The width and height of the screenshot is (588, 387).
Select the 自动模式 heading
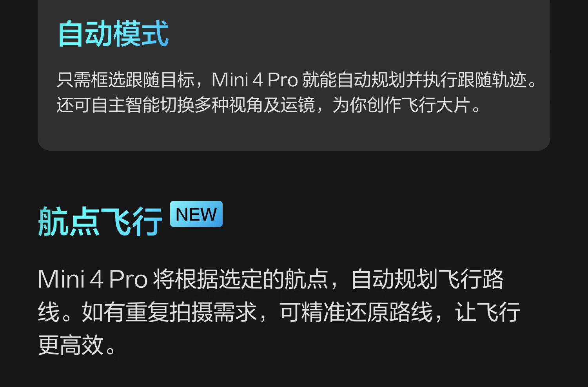(x=113, y=34)
